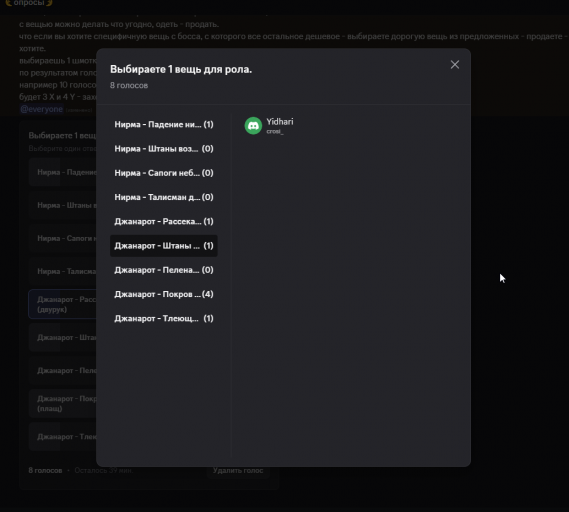This screenshot has width=569, height=512.
Task: Select 'Нирма - Штаны воз...' voters tab
Action: coord(164,149)
